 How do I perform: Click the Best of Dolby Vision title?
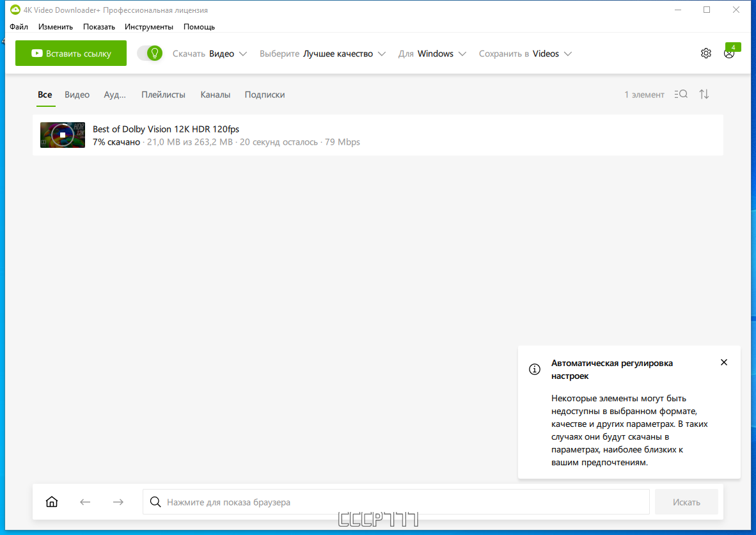point(166,129)
